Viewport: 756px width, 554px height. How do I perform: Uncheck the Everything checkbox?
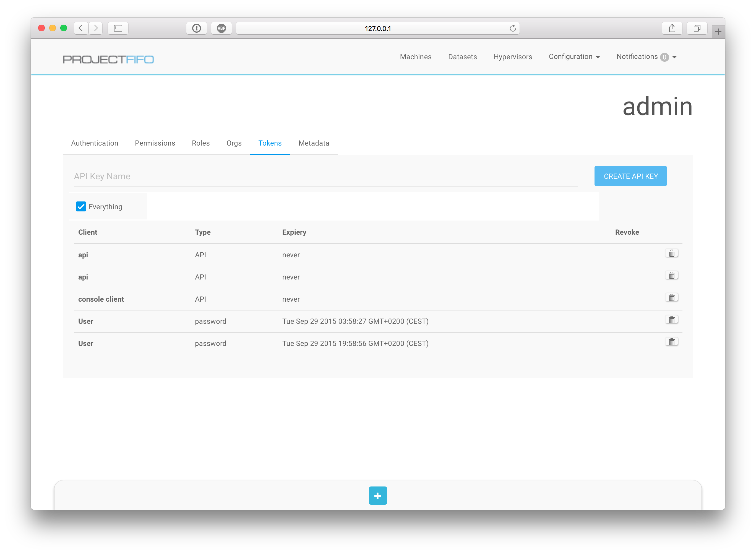coord(81,207)
